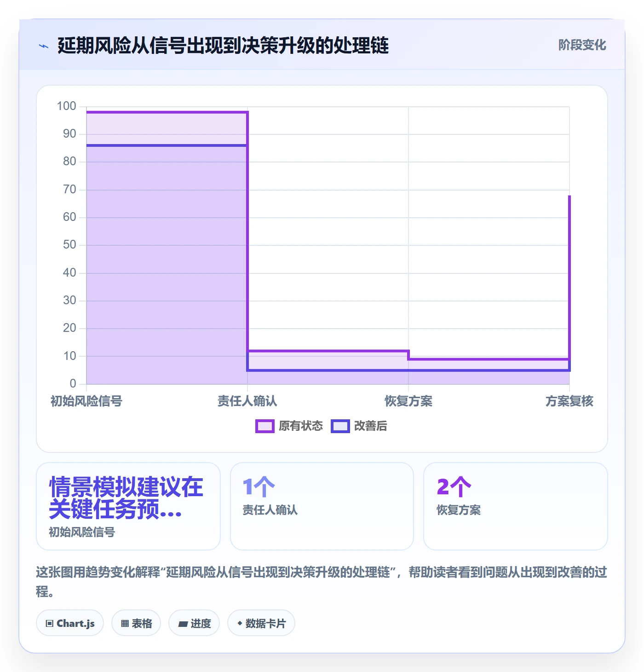This screenshot has width=644, height=672.
Task: Click the chart title 延期风险从信号出现到决策升级的处理链
Action: [x=223, y=46]
